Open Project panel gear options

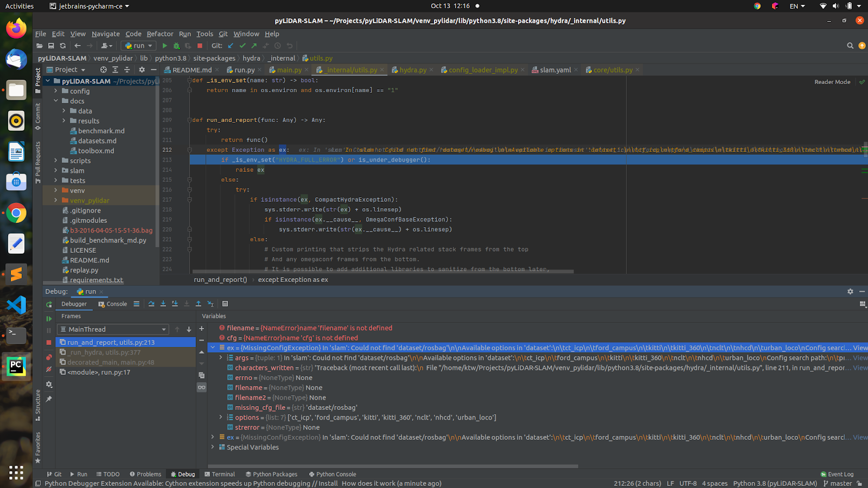point(142,70)
